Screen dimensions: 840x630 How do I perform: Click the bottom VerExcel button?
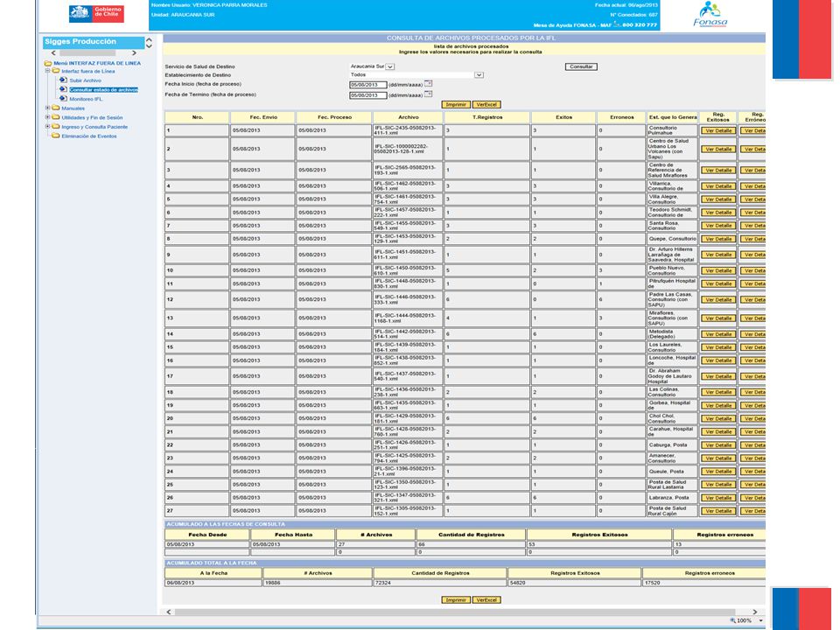[486, 600]
